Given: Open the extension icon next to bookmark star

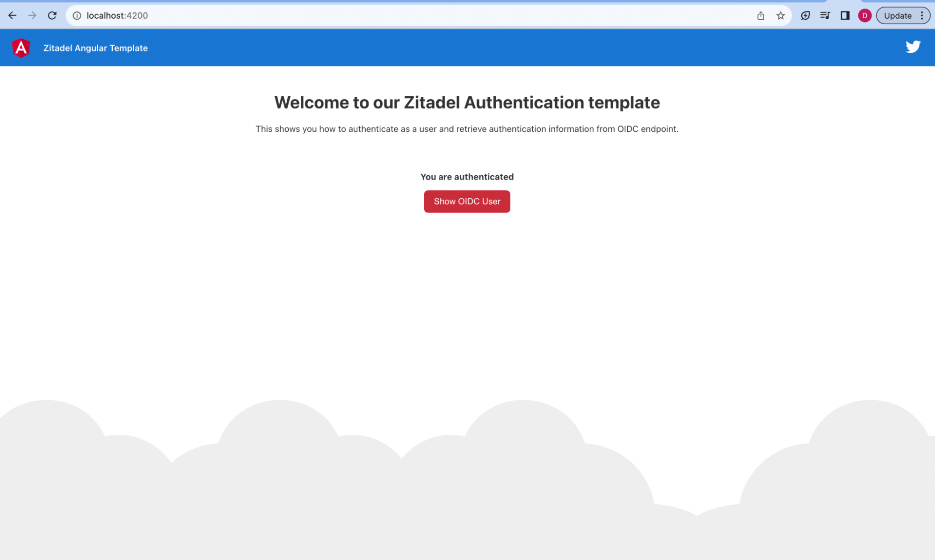Looking at the screenshot, I should 805,15.
